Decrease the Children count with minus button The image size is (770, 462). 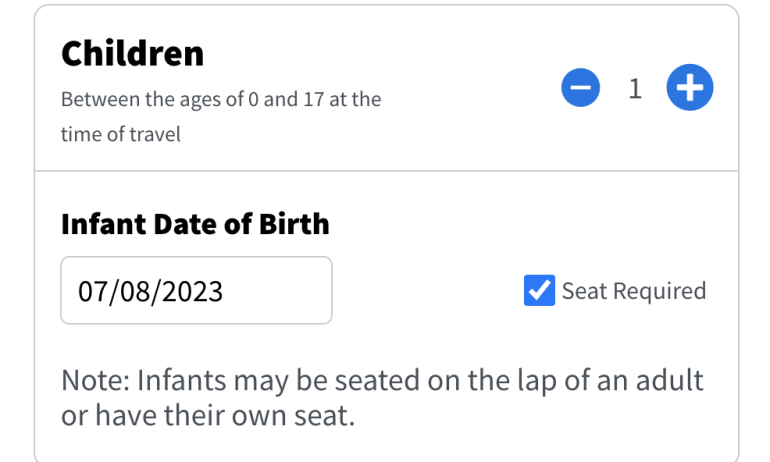[x=581, y=90]
